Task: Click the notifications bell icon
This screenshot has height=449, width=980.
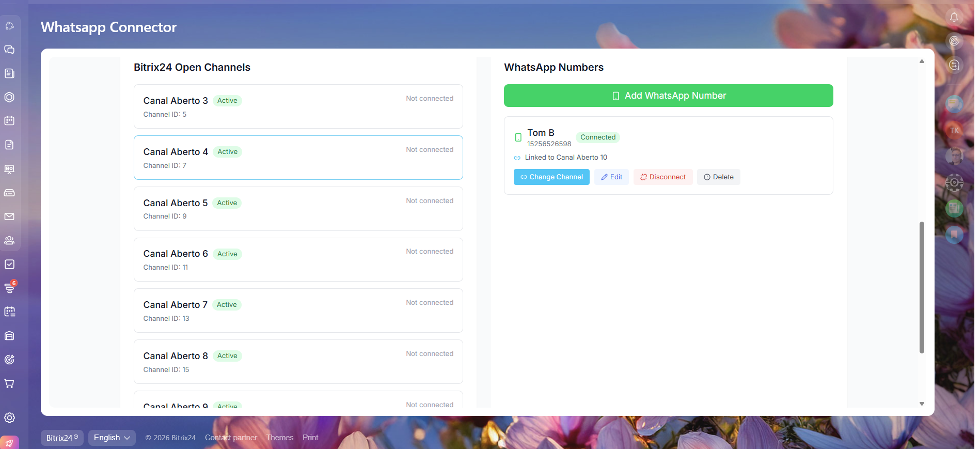Action: point(954,17)
